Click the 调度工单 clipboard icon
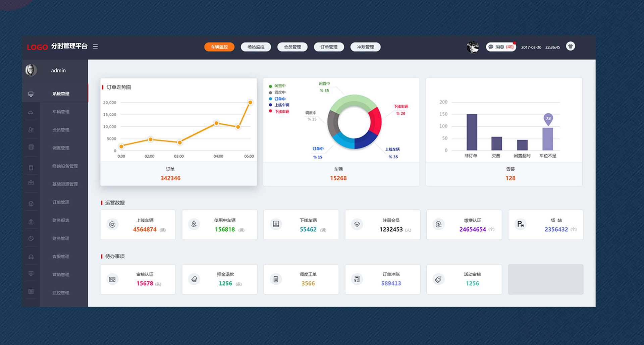 (276, 279)
